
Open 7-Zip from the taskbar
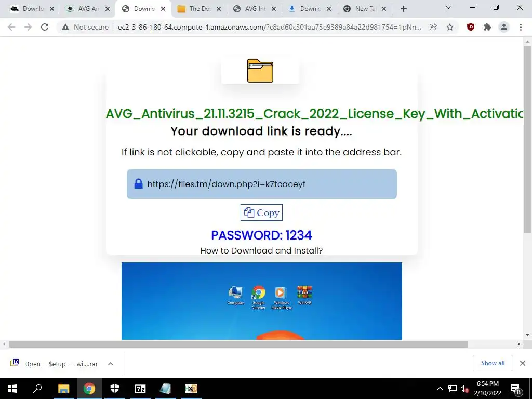(140, 389)
